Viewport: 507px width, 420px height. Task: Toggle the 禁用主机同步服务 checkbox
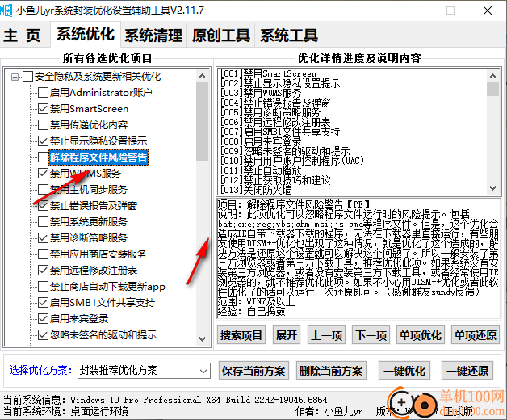pos(43,190)
